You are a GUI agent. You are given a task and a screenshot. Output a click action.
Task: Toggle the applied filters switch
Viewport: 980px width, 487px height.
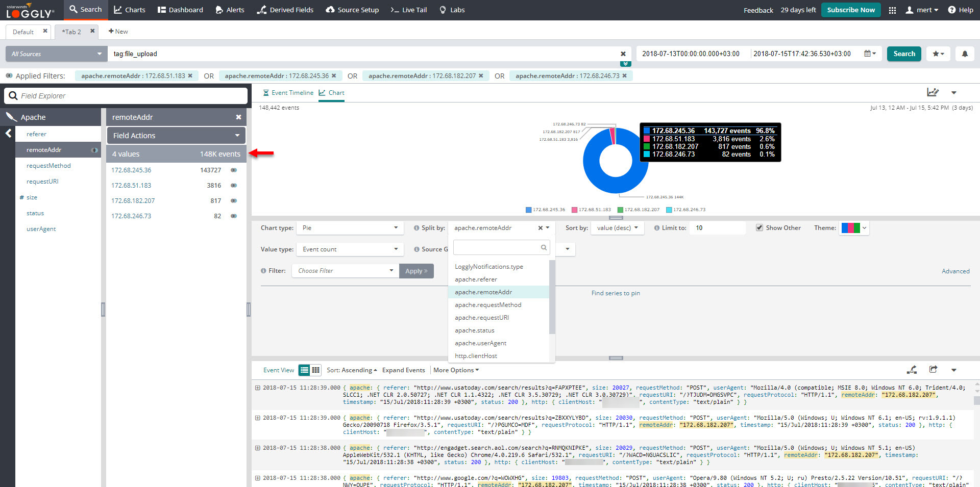click(x=9, y=76)
